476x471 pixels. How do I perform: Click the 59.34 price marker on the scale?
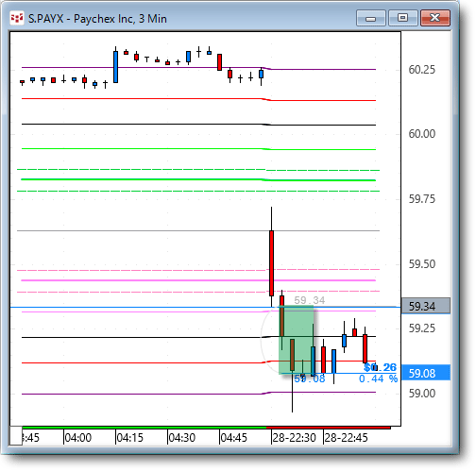point(426,306)
